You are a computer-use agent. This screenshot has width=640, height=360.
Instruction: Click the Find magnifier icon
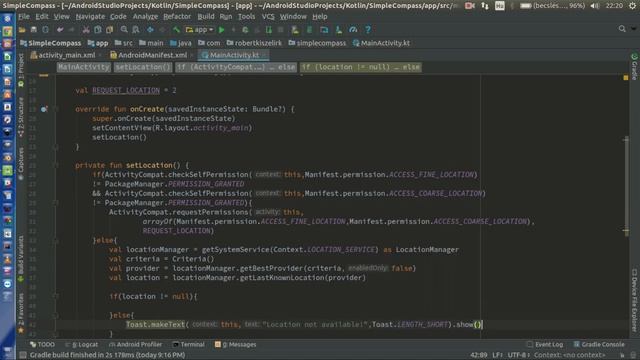tap(124, 30)
